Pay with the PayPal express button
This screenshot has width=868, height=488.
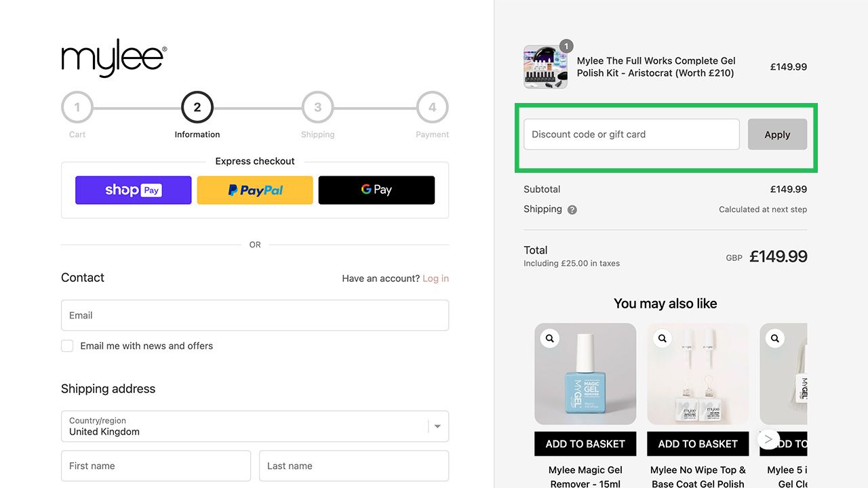click(x=255, y=190)
